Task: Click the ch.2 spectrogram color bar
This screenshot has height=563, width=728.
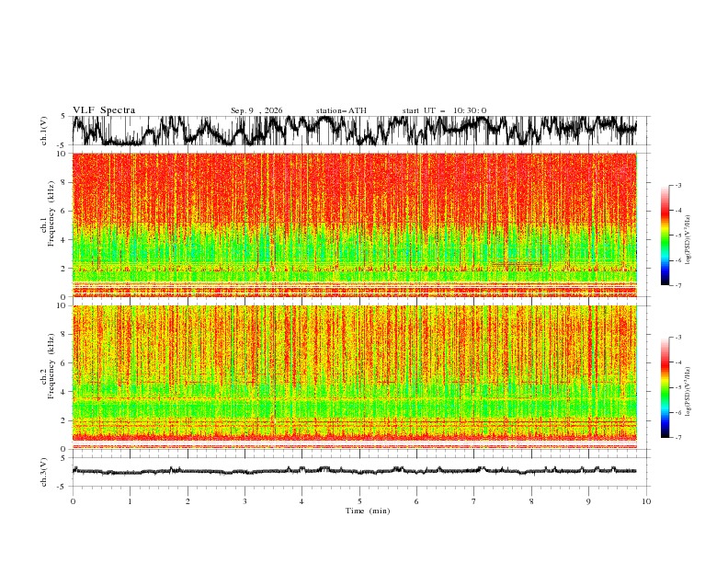Action: (x=665, y=387)
